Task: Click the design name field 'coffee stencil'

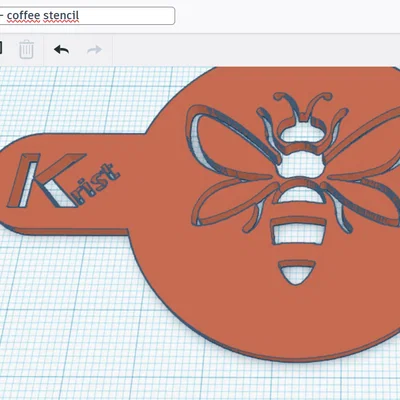Action: coord(87,15)
